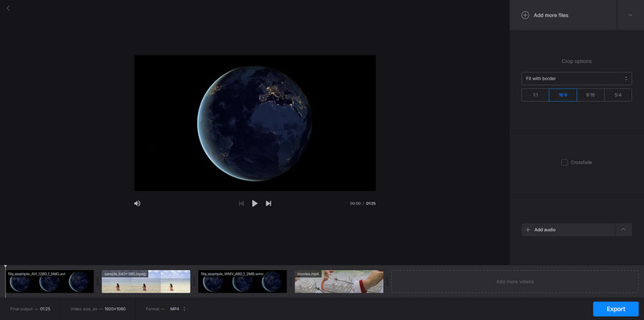Go back using the top-left arrow
The image size is (644, 320).
click(x=8, y=8)
